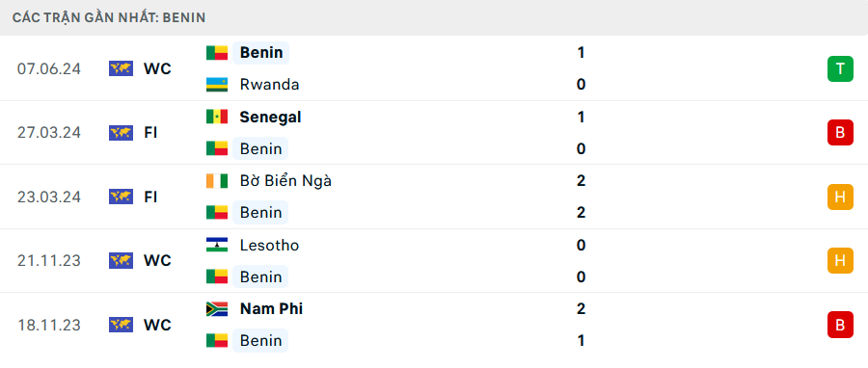Select the highlighted Benin in 07.06.24 match
The image size is (868, 368).
[260, 52]
